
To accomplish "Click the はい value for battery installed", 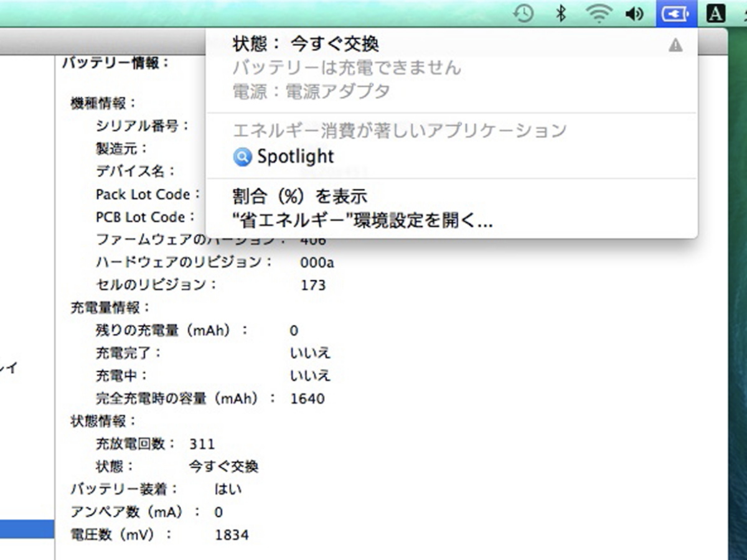I will [228, 489].
